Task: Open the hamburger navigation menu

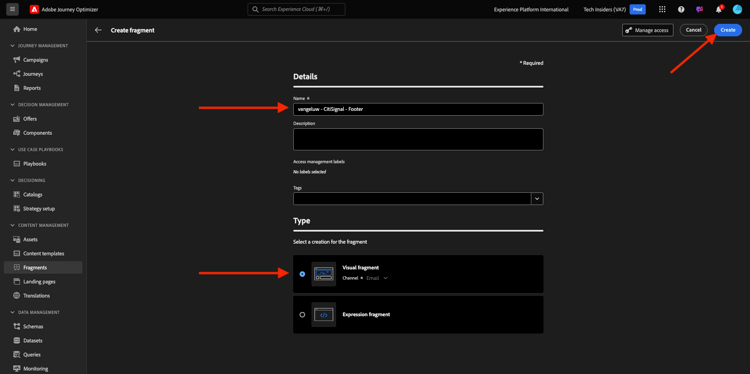Action: pyautogui.click(x=12, y=9)
